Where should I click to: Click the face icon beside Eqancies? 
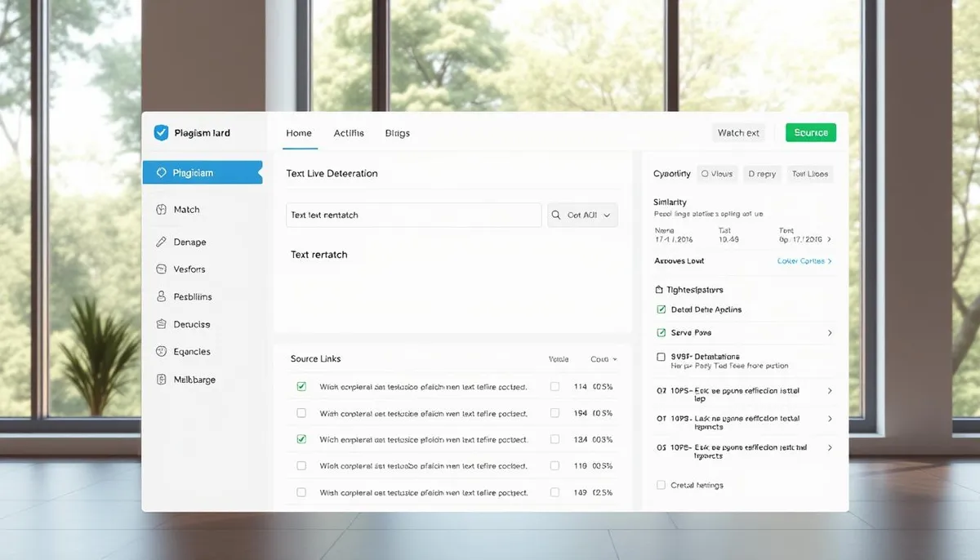coord(161,352)
